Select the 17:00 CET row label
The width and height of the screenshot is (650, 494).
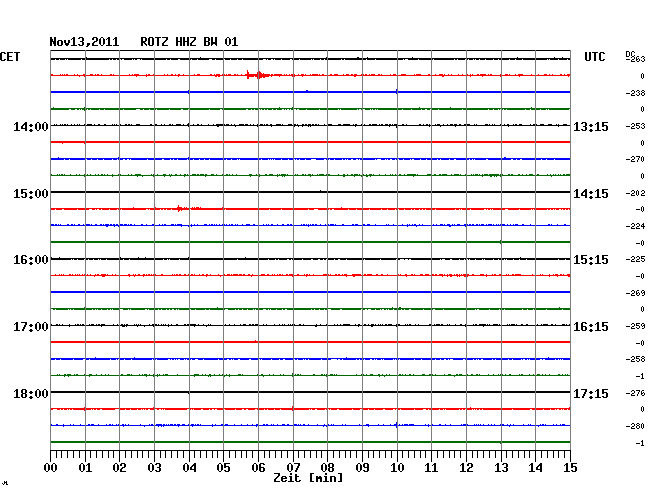click(31, 327)
